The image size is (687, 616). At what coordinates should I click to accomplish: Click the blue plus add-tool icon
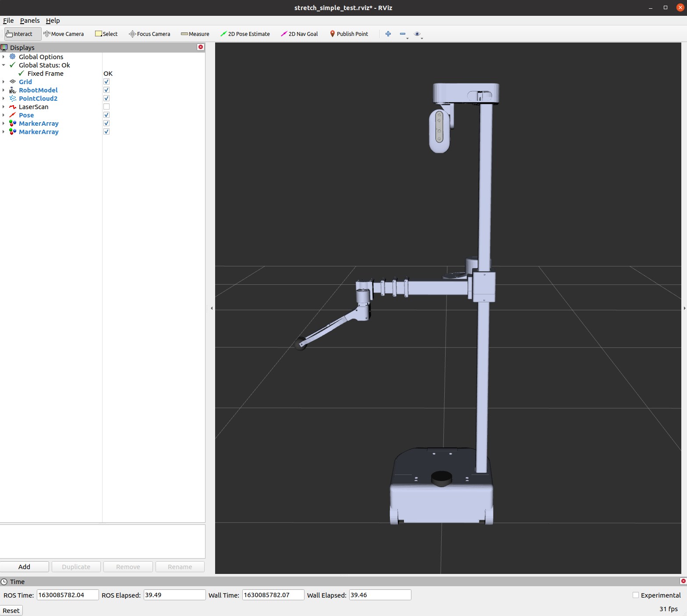[388, 34]
